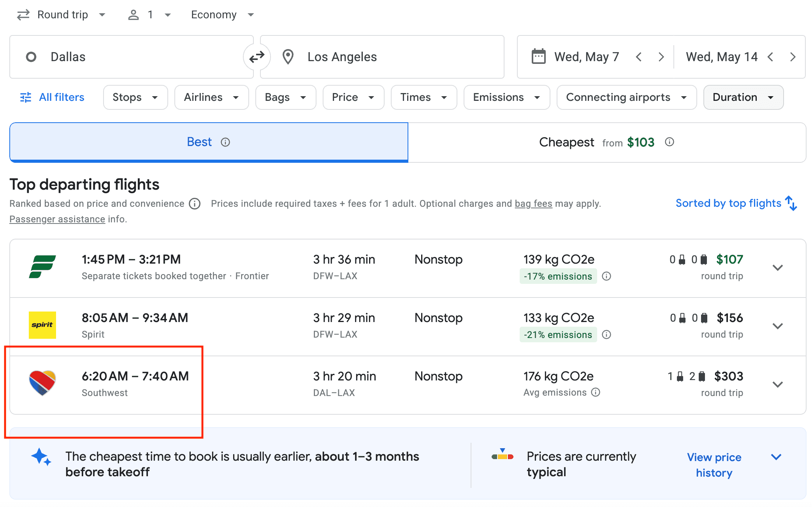Click View price history link
Viewport: 812px width, 507px height.
(x=714, y=465)
